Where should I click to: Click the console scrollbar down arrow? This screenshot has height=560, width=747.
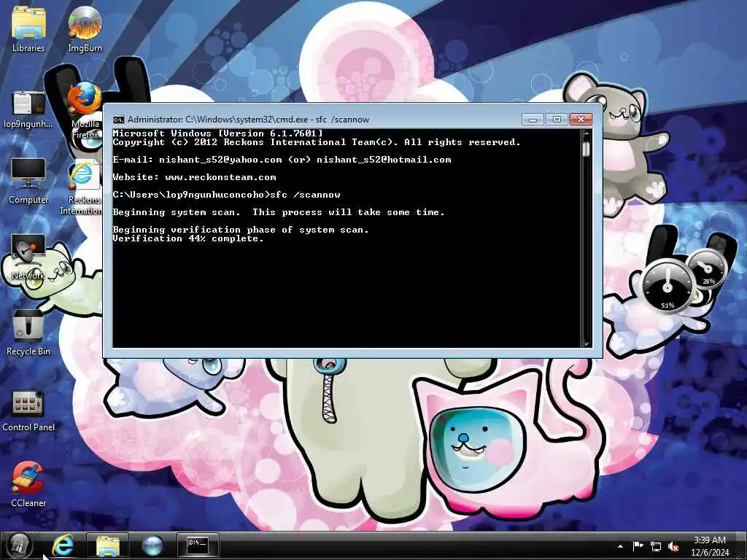point(586,343)
